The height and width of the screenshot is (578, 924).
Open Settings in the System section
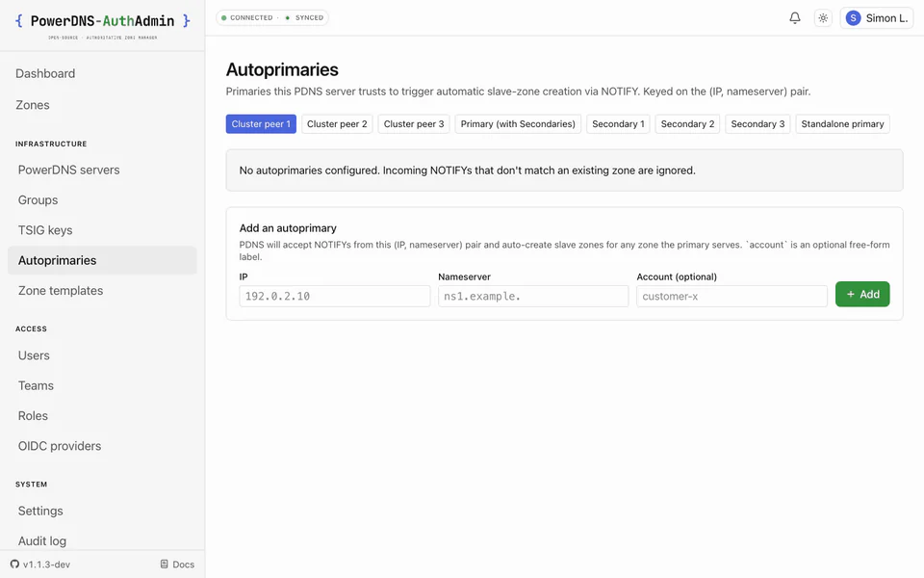(40, 511)
